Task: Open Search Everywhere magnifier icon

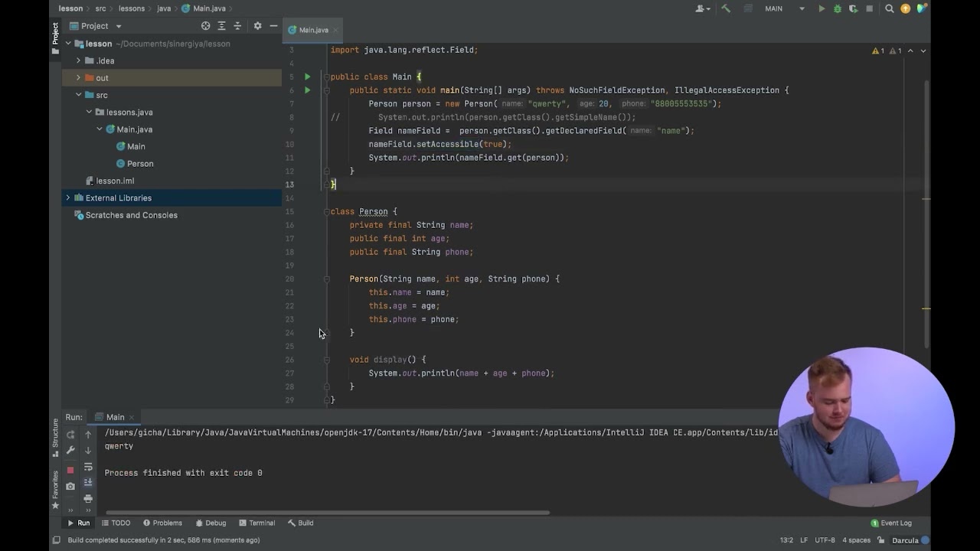Action: (890, 8)
